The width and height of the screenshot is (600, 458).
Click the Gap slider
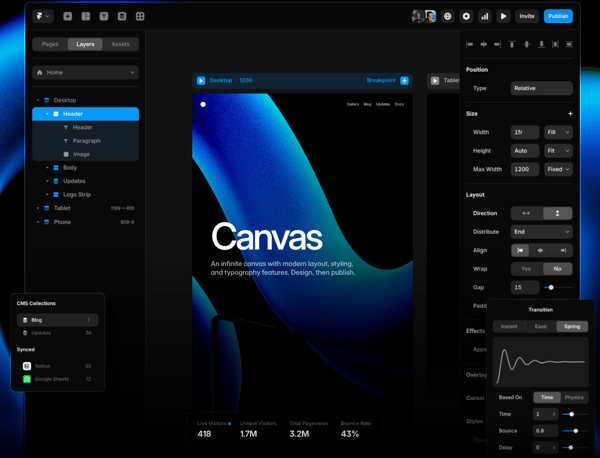tap(558, 287)
